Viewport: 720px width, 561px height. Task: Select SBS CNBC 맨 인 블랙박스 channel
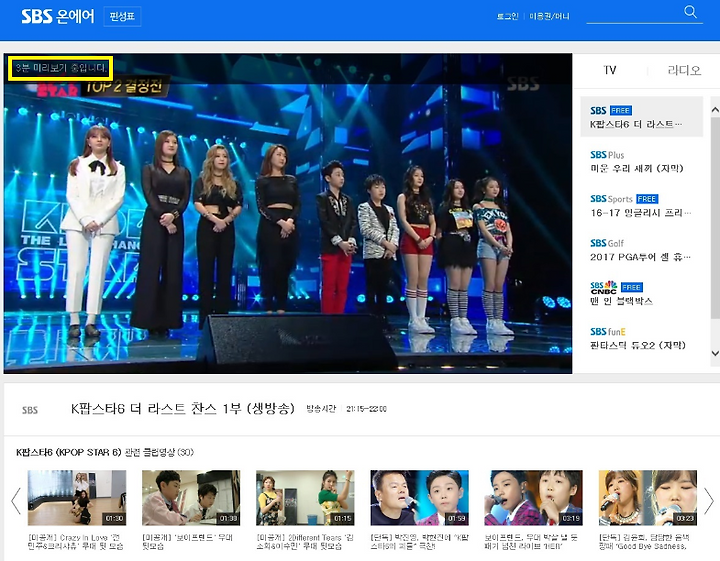pos(641,294)
